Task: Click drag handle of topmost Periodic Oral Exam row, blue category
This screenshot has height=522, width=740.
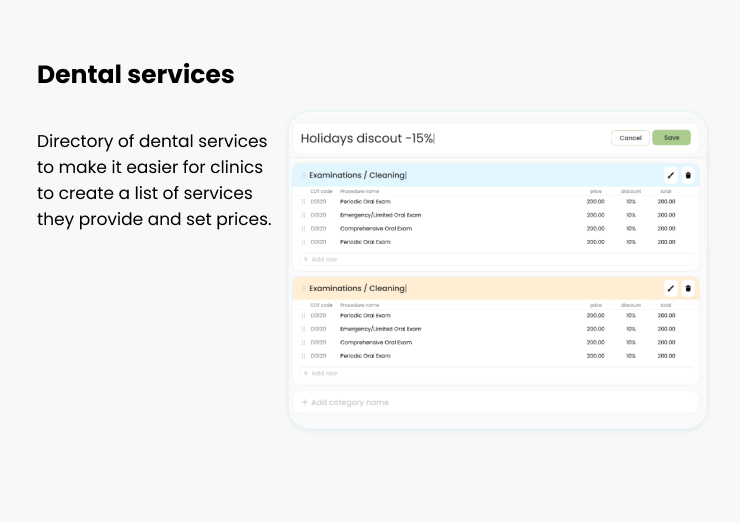Action: point(303,202)
